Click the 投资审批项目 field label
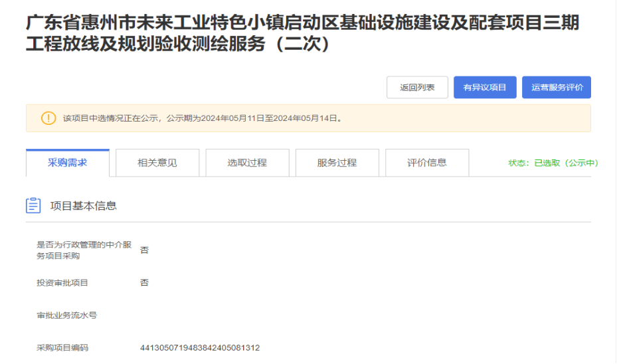This screenshot has width=617, height=364. (x=62, y=283)
